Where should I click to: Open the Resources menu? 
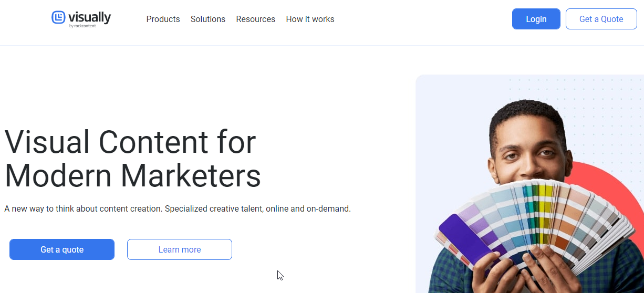(x=255, y=19)
